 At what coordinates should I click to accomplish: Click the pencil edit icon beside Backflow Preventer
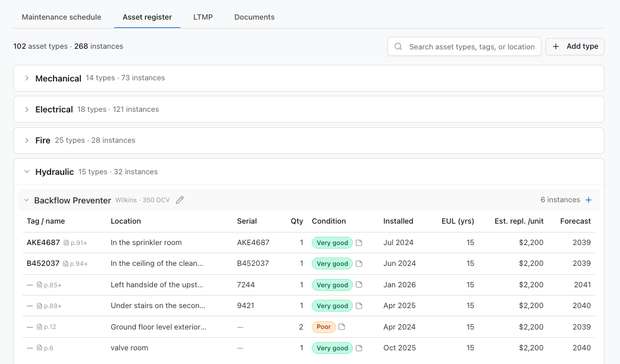(180, 200)
